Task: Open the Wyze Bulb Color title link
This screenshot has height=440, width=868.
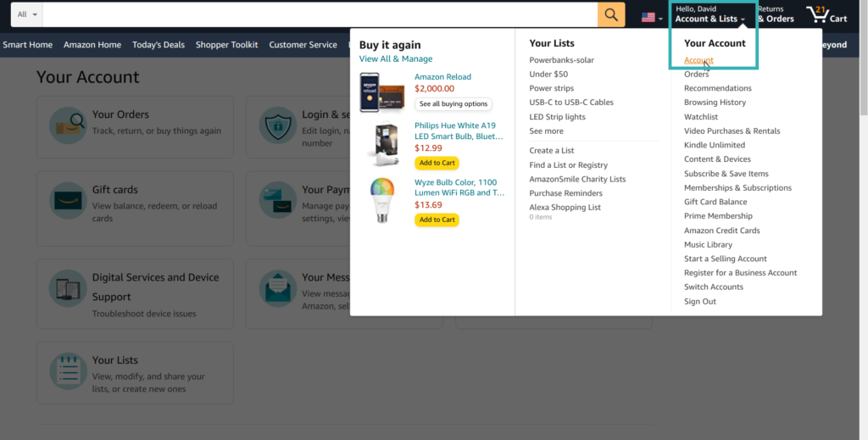Action: (x=459, y=187)
